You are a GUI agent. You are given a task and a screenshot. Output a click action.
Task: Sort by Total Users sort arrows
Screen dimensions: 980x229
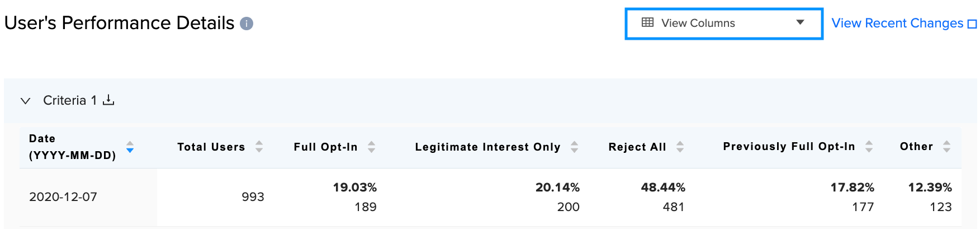click(x=259, y=147)
